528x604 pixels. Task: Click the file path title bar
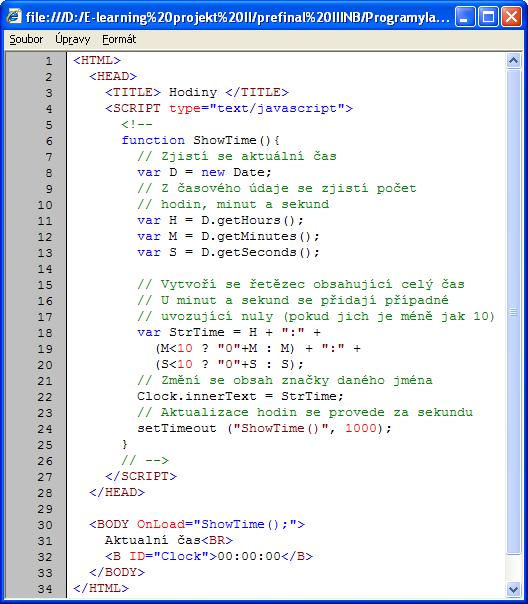point(238,17)
